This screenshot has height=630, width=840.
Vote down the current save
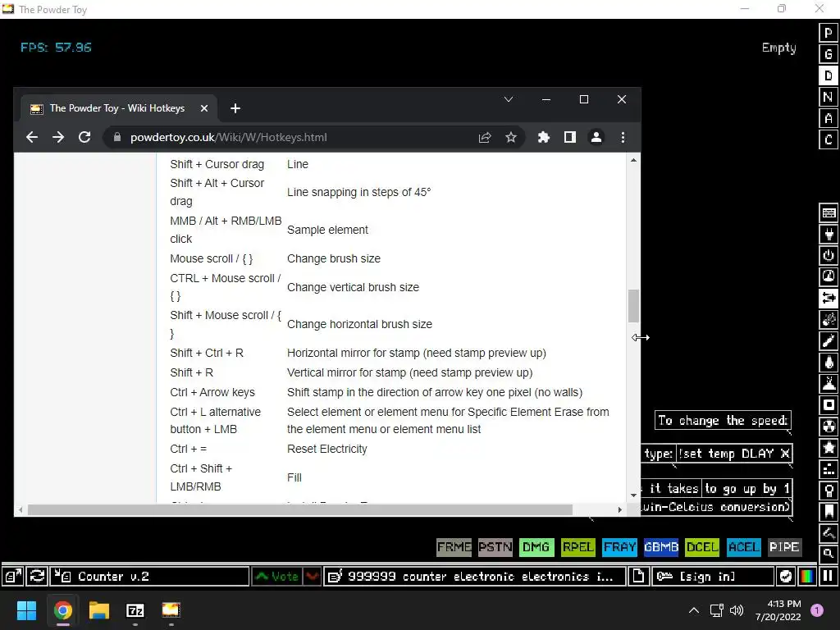(312, 577)
